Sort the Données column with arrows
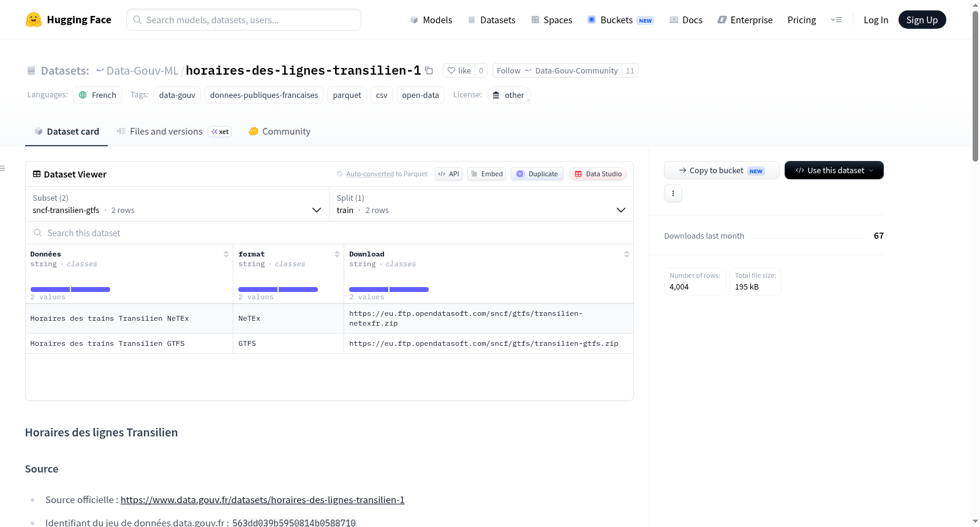 click(x=226, y=254)
